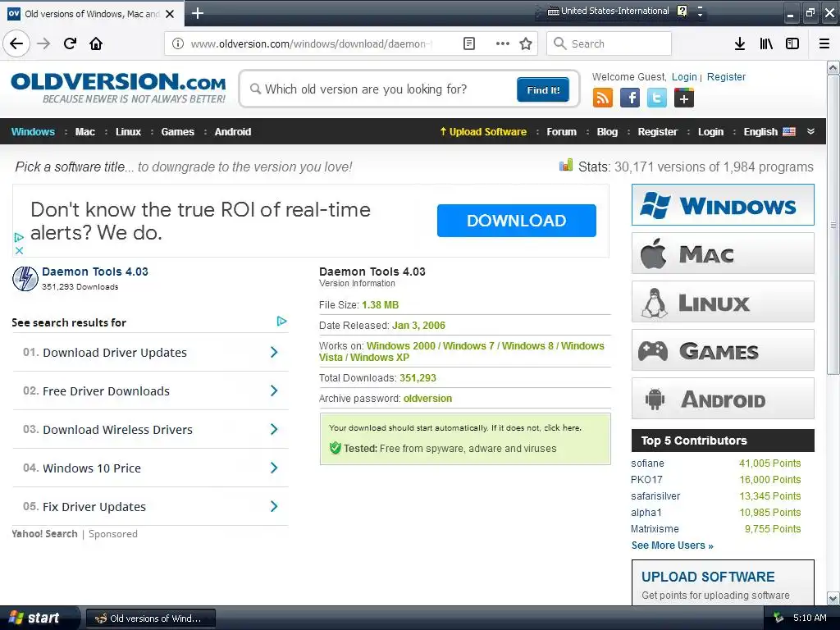Viewport: 840px width, 630px height.
Task: Open Games in the navigation bar
Action: click(x=178, y=132)
